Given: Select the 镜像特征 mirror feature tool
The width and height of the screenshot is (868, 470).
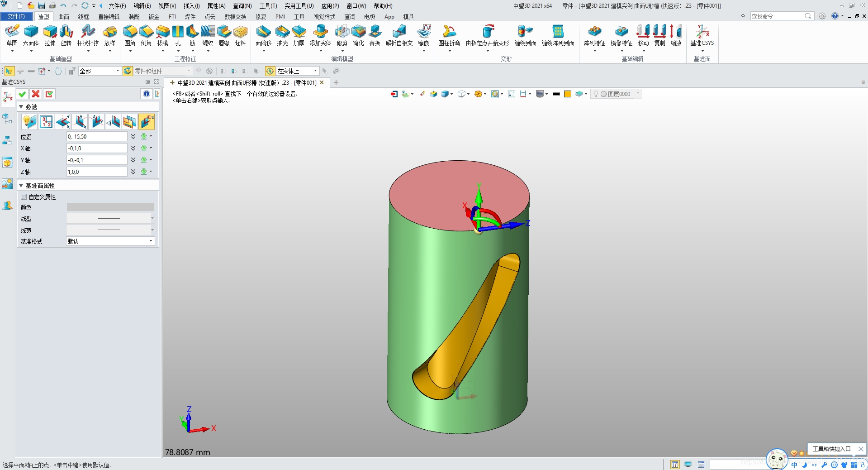Looking at the screenshot, I should click(x=621, y=36).
